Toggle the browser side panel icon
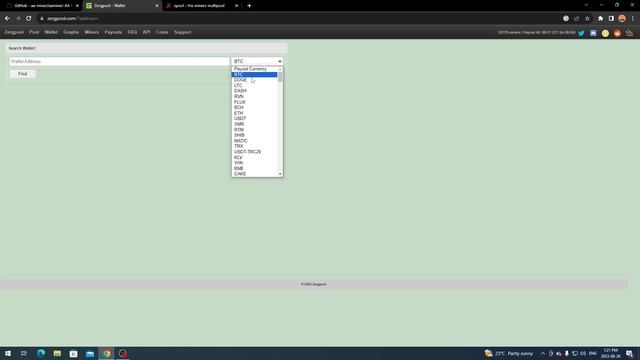Screen dimensions: 640x360 611,18
